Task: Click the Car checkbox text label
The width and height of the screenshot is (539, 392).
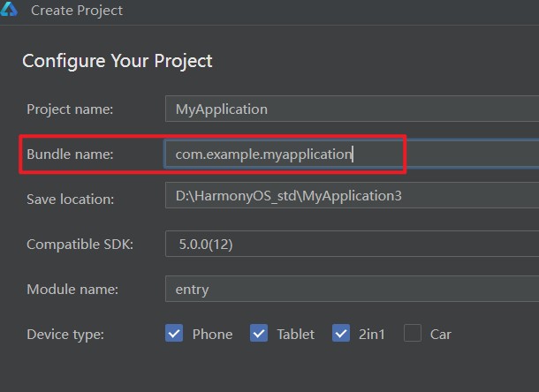Action: point(440,335)
